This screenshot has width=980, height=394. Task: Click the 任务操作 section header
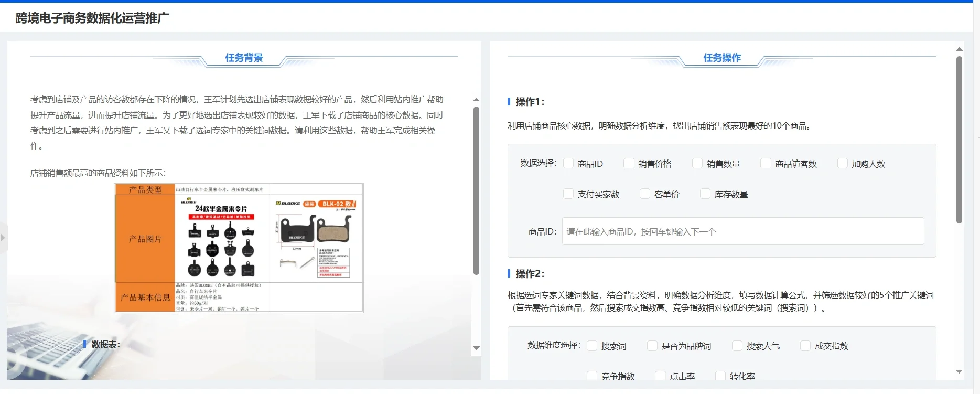click(x=722, y=58)
